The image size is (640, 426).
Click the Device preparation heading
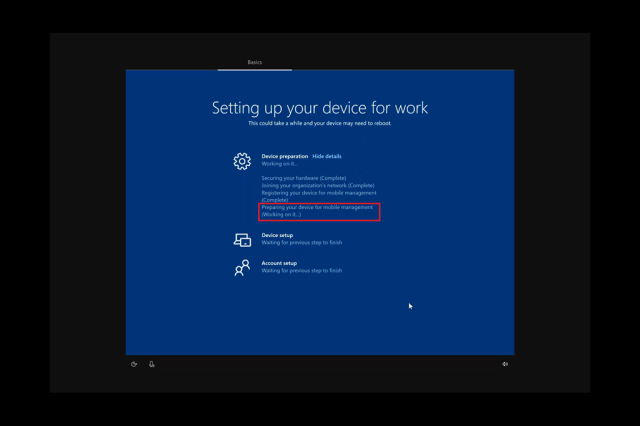[x=285, y=156]
